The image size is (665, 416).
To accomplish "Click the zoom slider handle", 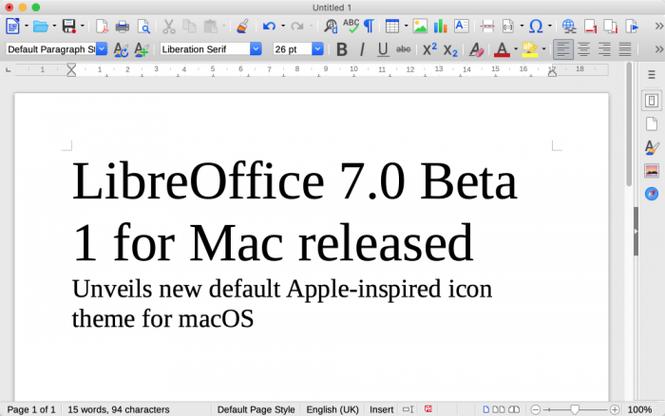I will click(x=575, y=409).
